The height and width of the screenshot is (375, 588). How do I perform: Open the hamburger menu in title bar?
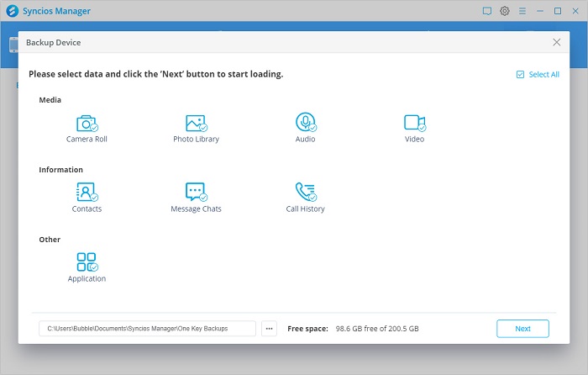tap(522, 11)
